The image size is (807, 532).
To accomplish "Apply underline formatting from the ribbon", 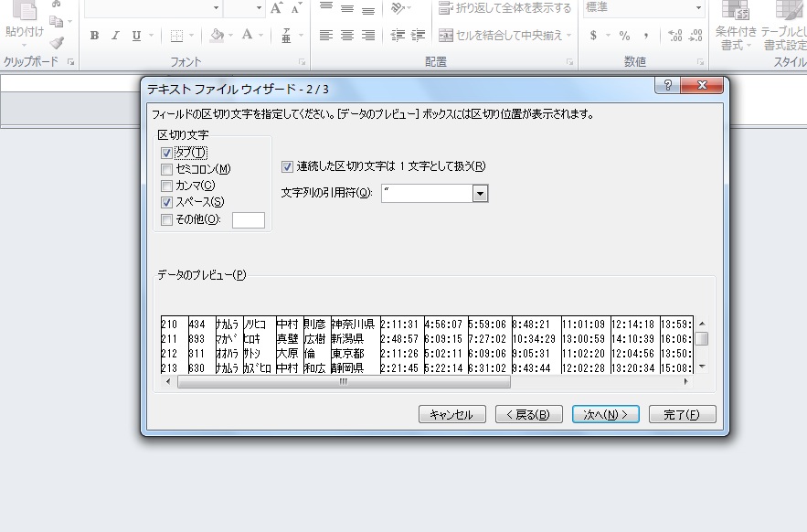I will pos(136,36).
